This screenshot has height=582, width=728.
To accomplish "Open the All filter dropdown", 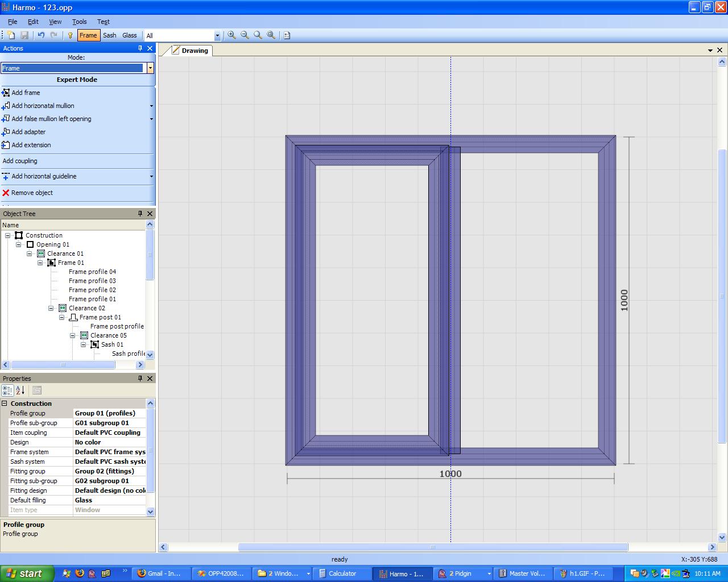I will point(217,36).
